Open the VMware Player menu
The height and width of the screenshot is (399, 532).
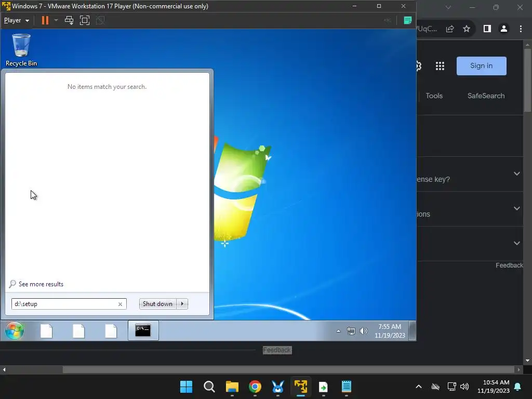(x=16, y=20)
